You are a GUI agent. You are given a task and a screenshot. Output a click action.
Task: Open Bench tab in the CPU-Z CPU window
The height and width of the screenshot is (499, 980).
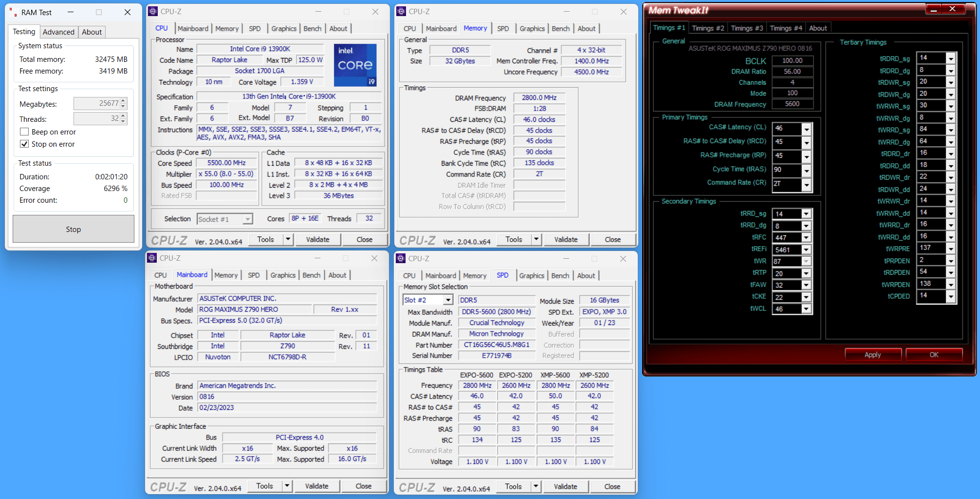coord(313,29)
